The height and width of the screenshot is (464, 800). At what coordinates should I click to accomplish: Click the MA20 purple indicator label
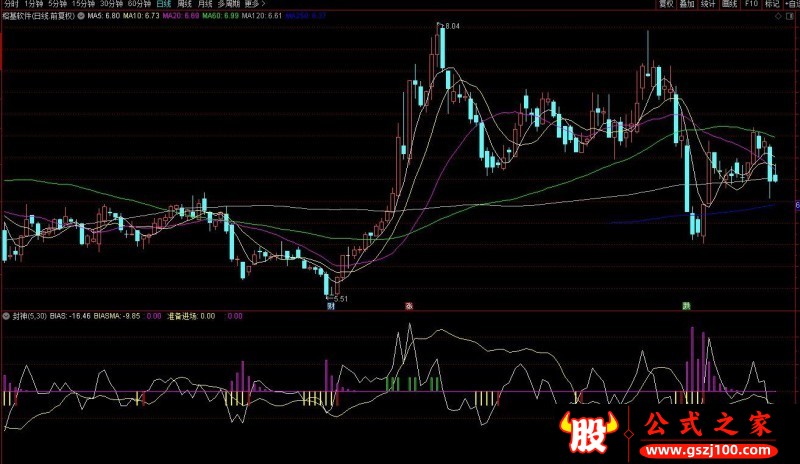pyautogui.click(x=181, y=16)
